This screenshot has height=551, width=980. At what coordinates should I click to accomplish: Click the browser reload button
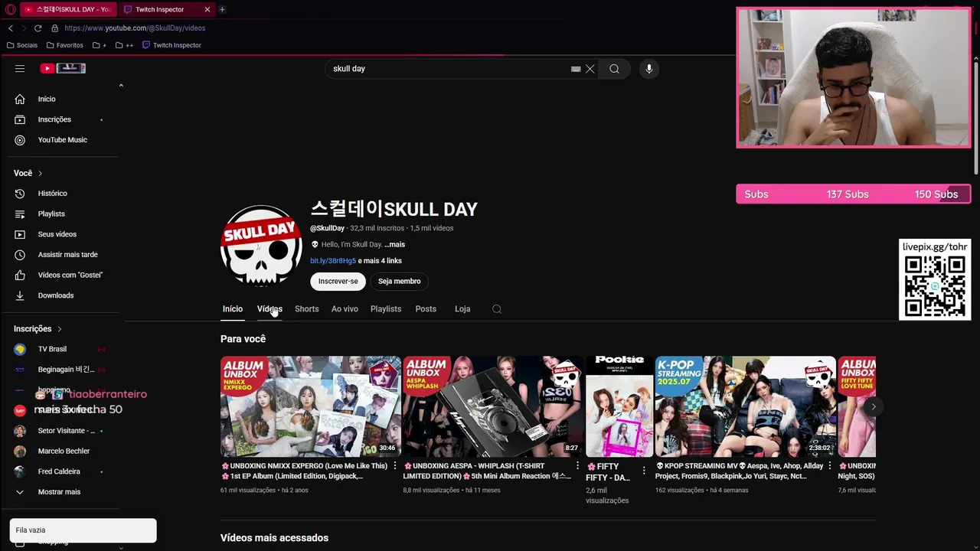point(38,28)
